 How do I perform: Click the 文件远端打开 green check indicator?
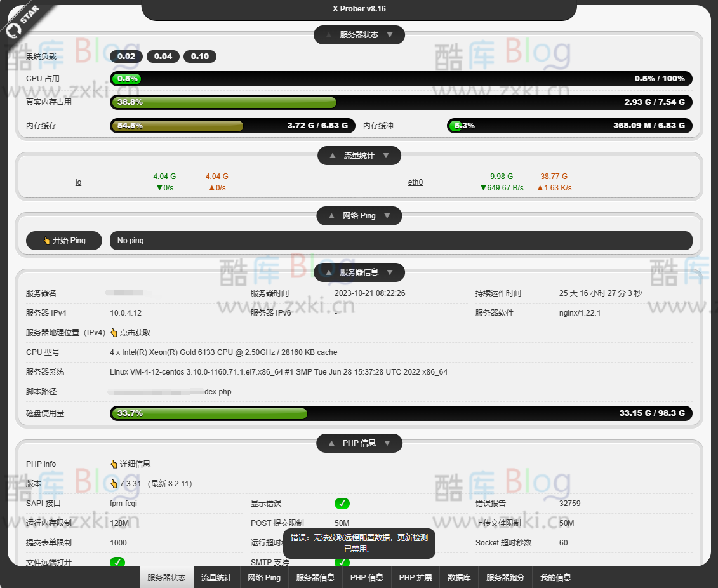tap(117, 562)
